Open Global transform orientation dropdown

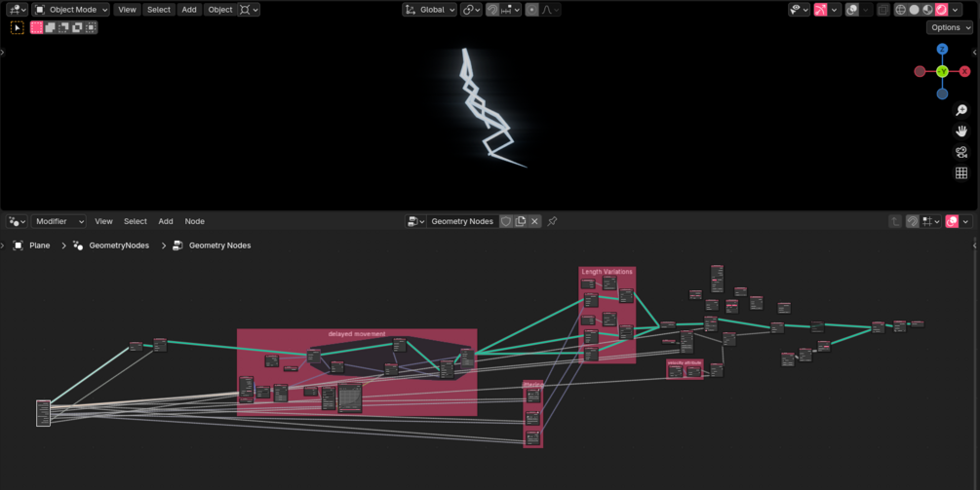(x=429, y=10)
